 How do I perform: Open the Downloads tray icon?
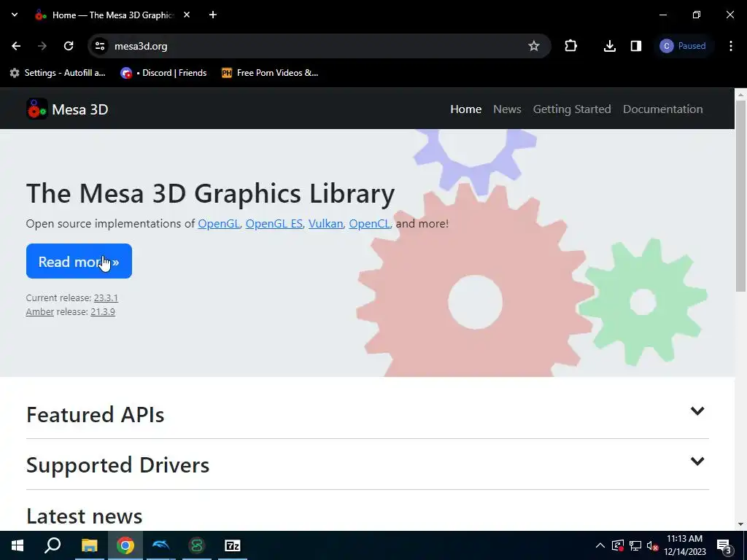[x=609, y=46]
